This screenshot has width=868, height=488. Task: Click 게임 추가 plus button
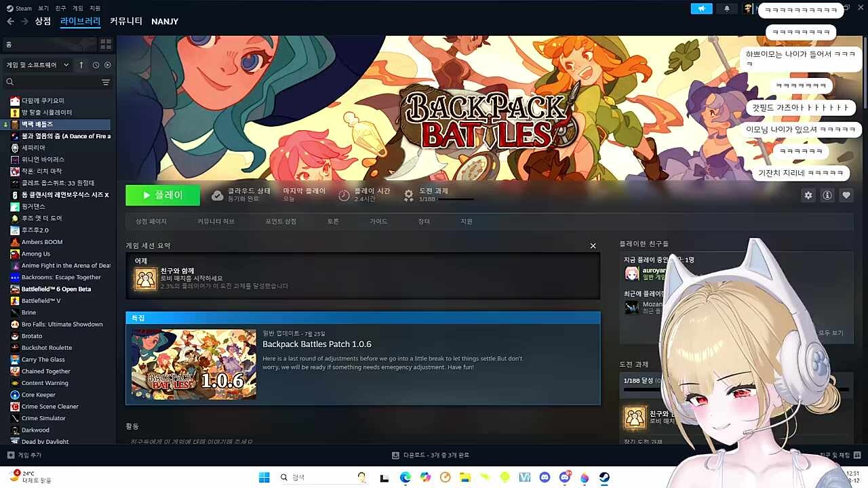[x=24, y=455]
